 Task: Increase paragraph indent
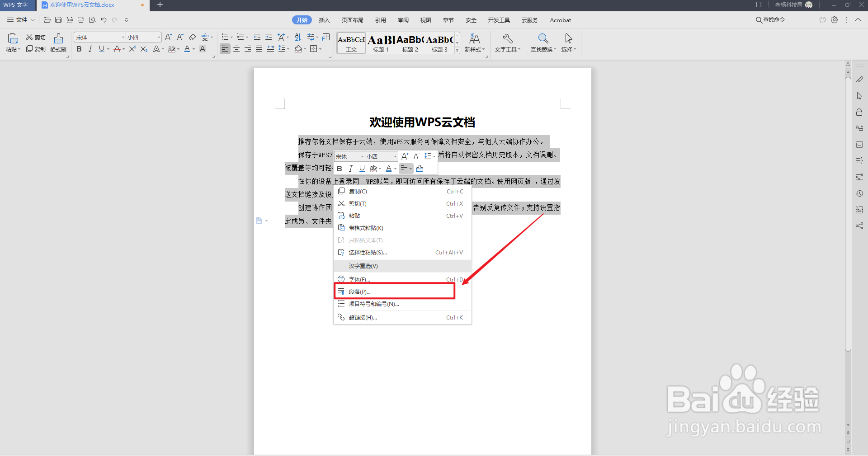(x=269, y=37)
